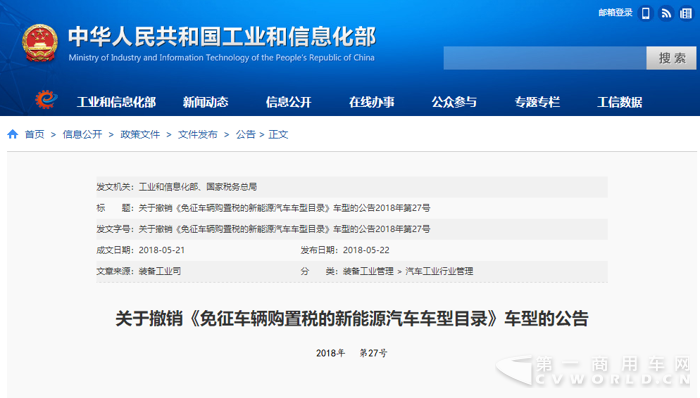700x398 pixels.
Task: Click the site map grid icon
Action: (686, 13)
